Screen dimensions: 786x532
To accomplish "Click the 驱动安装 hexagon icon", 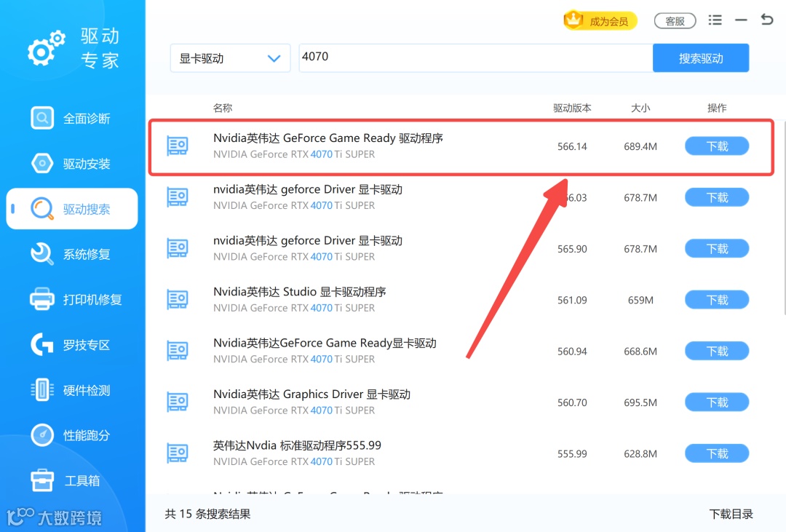I will tap(42, 164).
